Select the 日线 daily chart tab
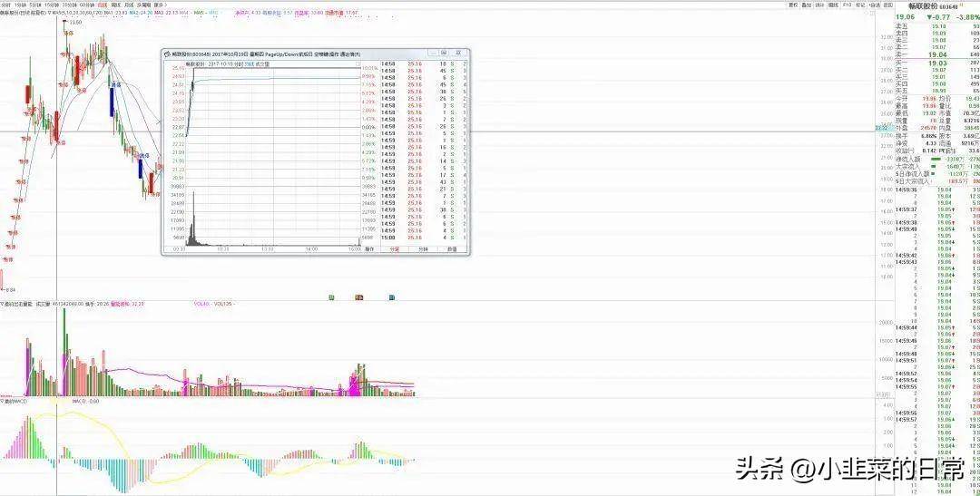 [x=103, y=5]
